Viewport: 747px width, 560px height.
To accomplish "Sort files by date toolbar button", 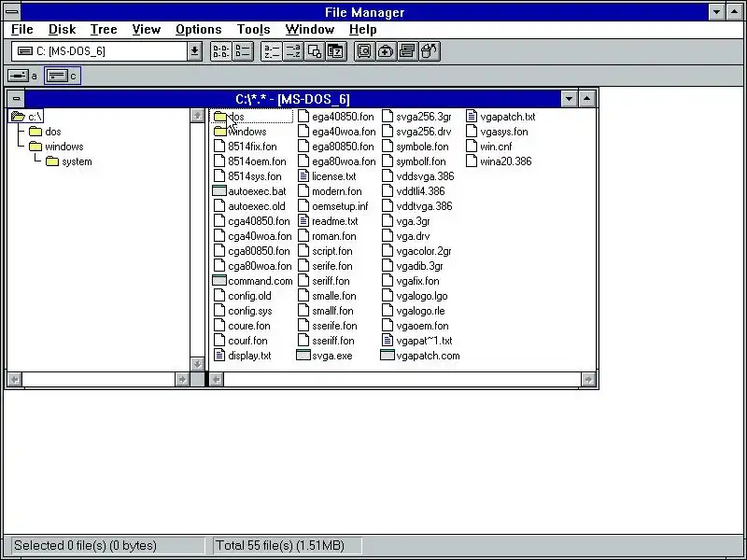I will (335, 51).
